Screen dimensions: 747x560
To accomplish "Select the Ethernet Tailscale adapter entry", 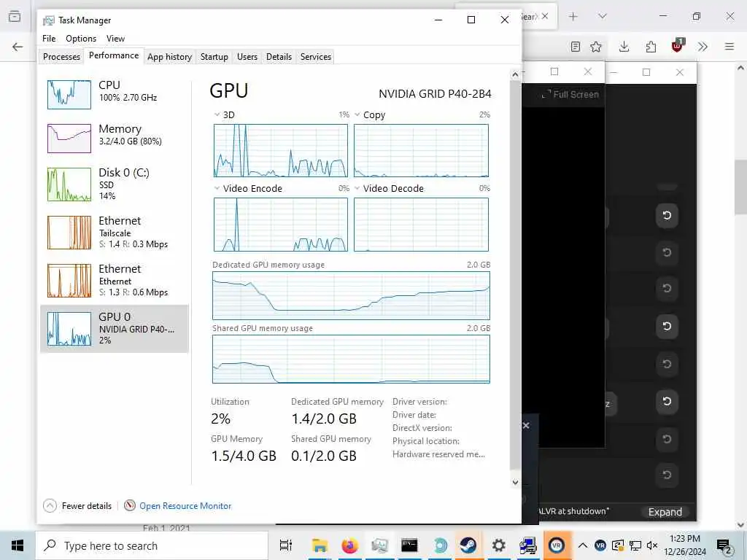I will coord(115,232).
